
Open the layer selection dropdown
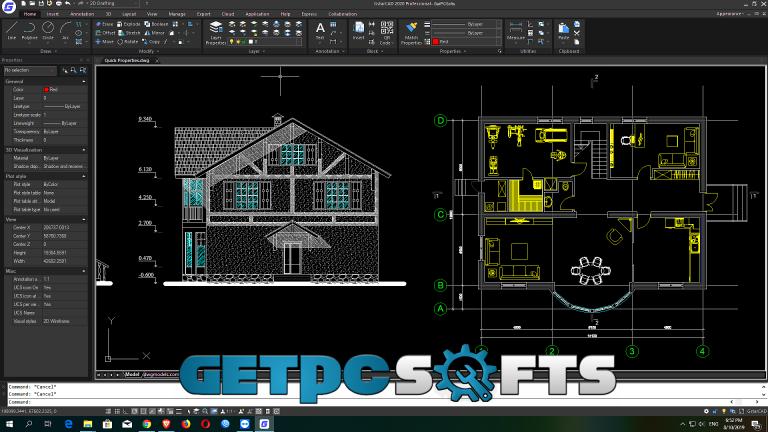tap(265, 42)
